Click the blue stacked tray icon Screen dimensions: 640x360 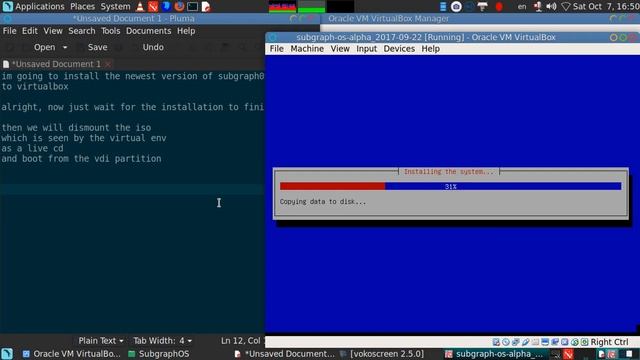click(443, 7)
